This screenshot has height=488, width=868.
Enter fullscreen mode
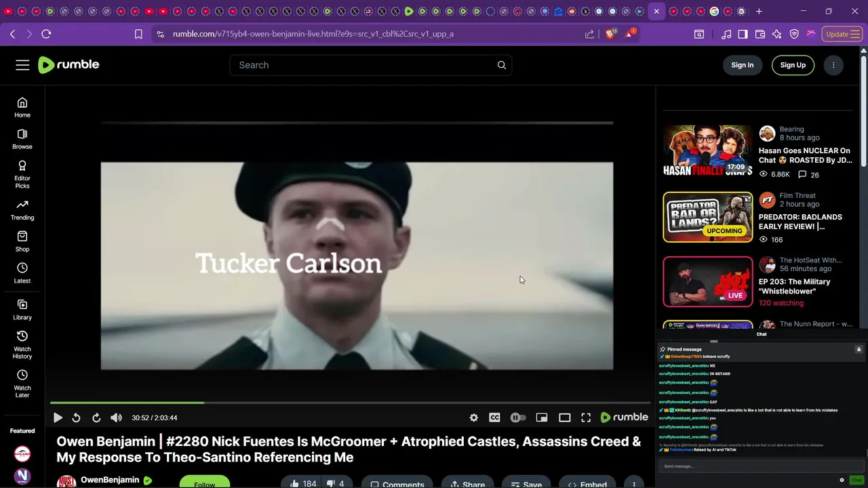click(586, 418)
